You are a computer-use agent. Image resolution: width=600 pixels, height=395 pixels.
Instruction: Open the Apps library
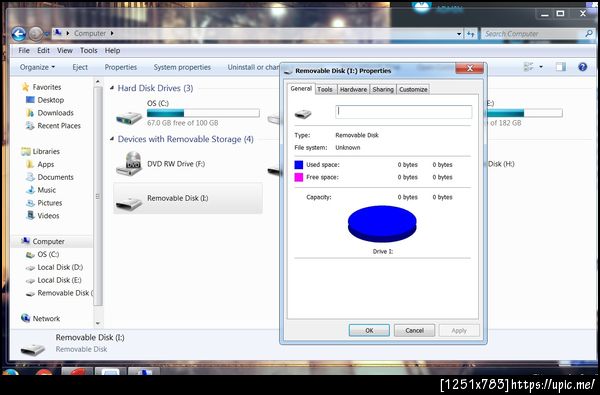tap(46, 164)
